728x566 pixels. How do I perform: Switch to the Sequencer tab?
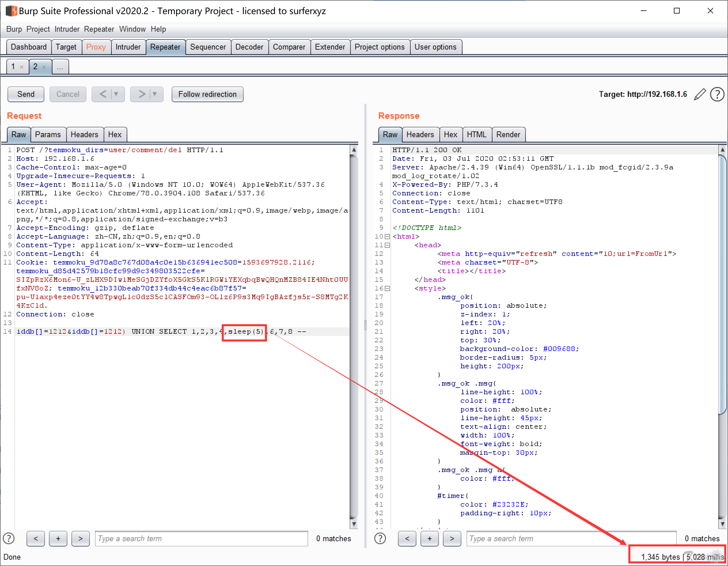[x=208, y=47]
